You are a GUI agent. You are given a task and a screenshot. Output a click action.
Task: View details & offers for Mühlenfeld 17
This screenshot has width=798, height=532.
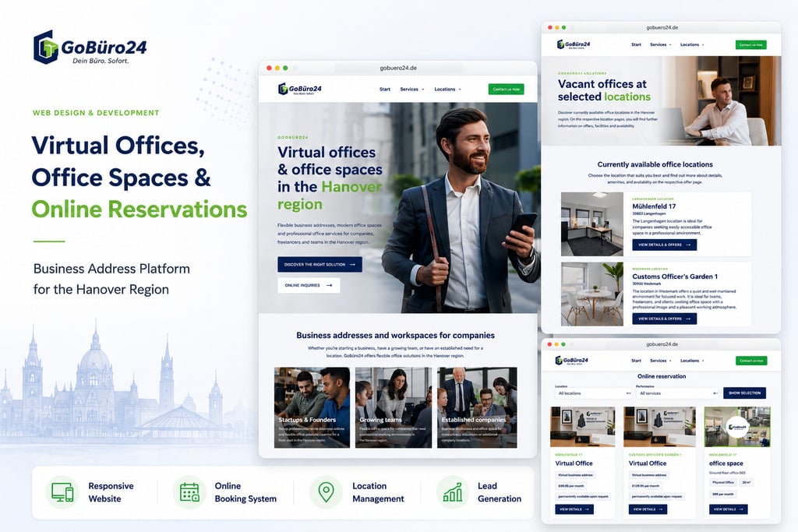pyautogui.click(x=664, y=245)
